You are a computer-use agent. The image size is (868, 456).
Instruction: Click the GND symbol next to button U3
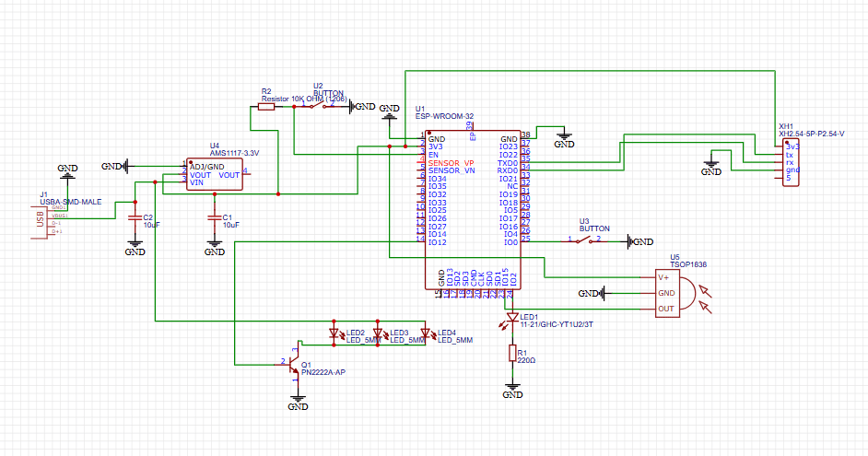click(640, 242)
